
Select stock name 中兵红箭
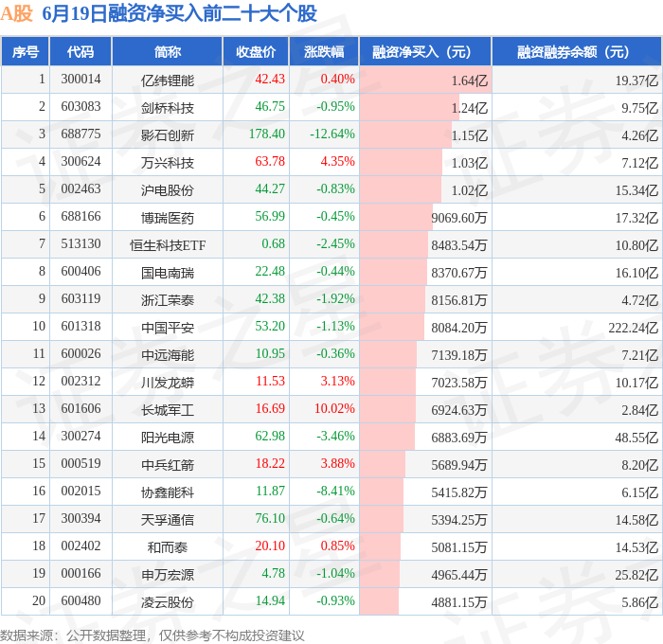click(x=168, y=465)
